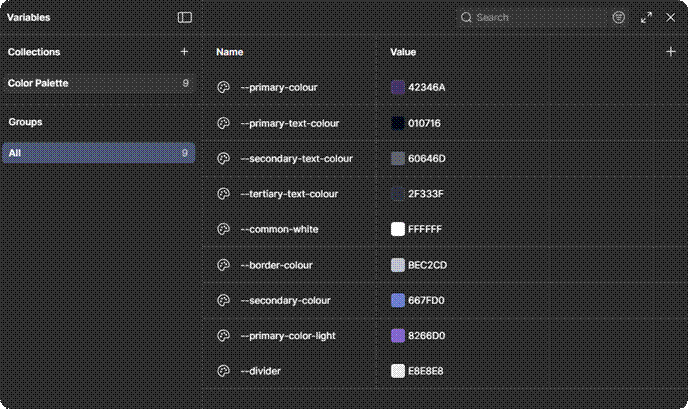Click the Name column header

[x=229, y=51]
